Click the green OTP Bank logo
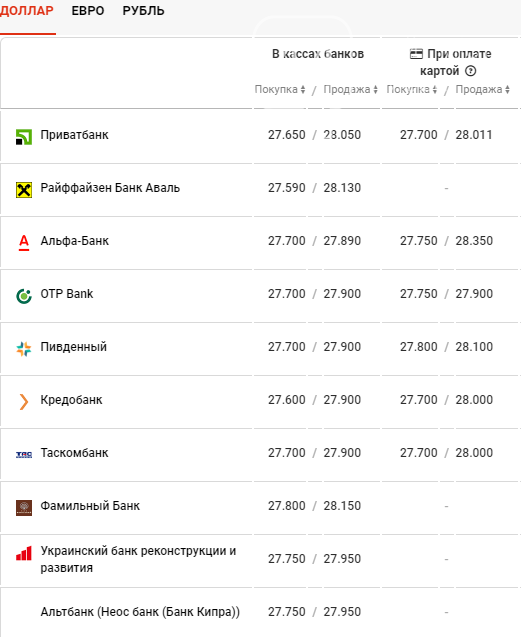 point(24,296)
